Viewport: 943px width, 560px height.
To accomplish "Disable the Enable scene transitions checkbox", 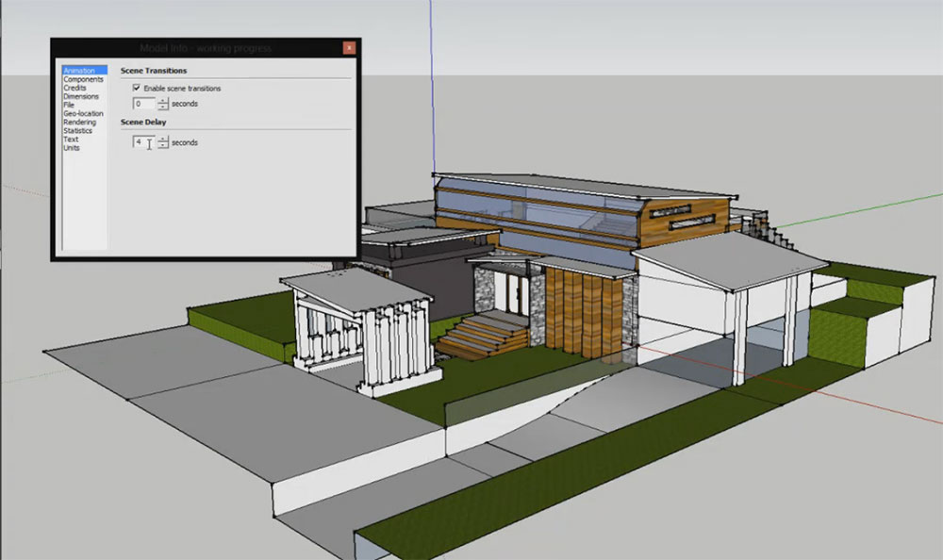I will 137,88.
